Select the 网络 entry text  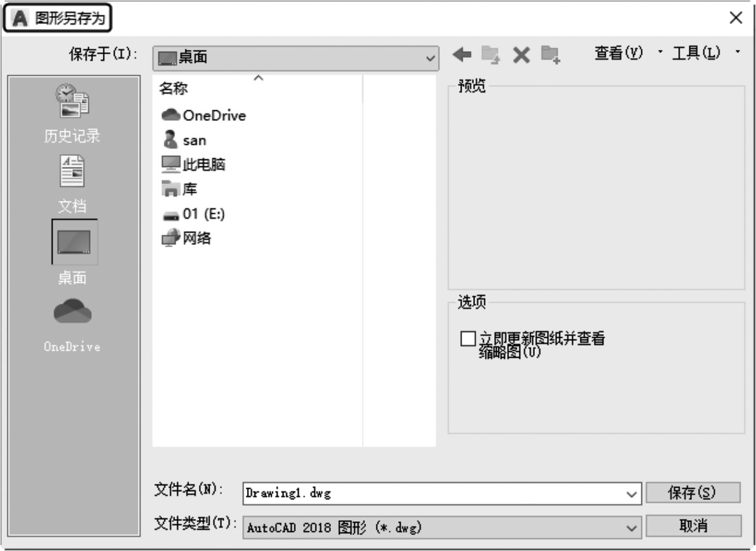[x=197, y=239]
